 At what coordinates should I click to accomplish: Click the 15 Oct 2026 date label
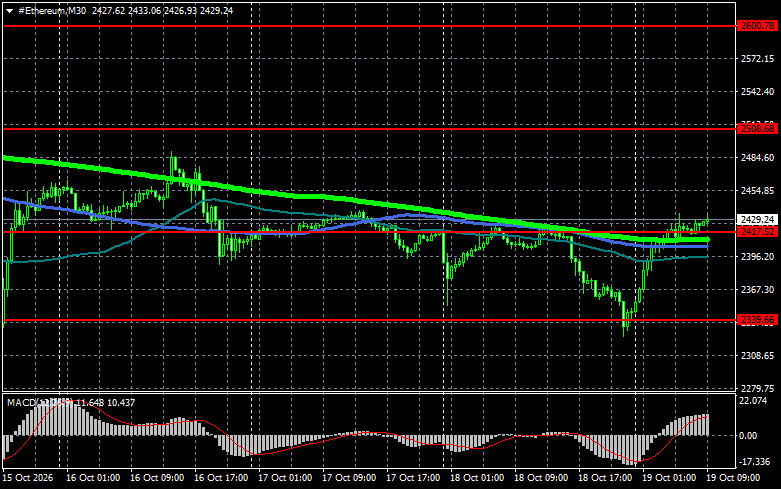(27, 478)
